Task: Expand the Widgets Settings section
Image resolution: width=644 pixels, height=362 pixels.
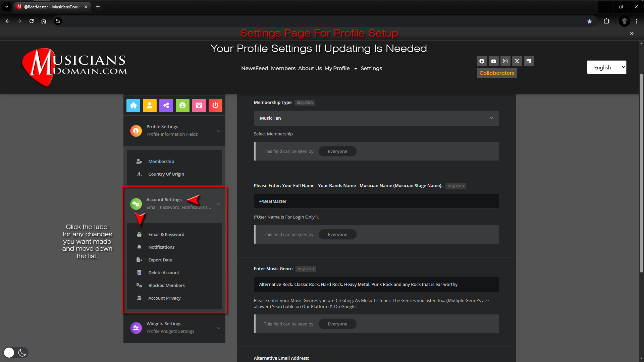Action: (x=174, y=327)
